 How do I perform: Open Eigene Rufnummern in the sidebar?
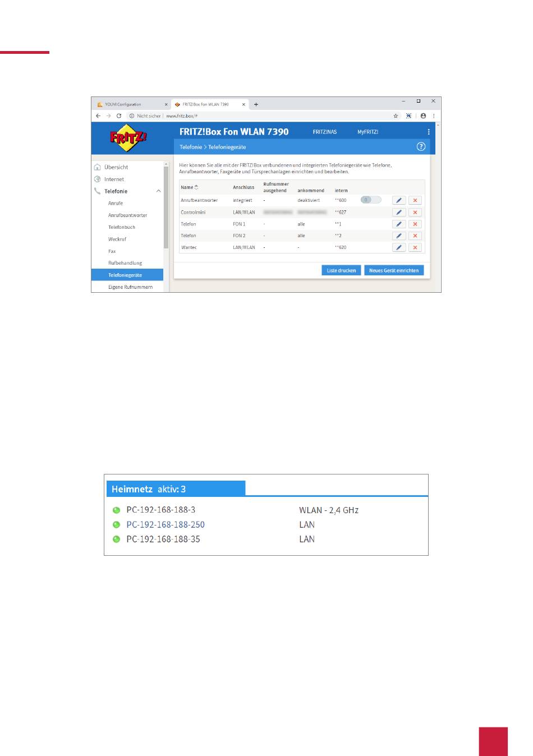pos(130,287)
